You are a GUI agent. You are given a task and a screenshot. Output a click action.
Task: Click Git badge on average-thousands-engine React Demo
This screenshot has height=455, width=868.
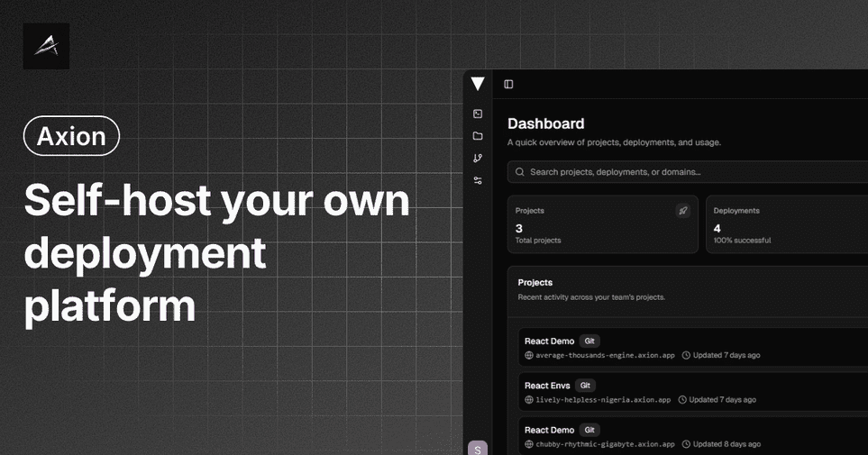pos(589,341)
